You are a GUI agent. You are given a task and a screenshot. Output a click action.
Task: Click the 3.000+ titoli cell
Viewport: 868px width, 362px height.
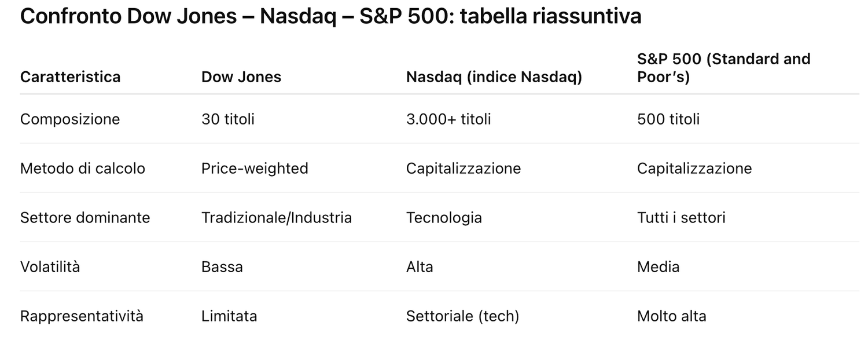tap(448, 119)
